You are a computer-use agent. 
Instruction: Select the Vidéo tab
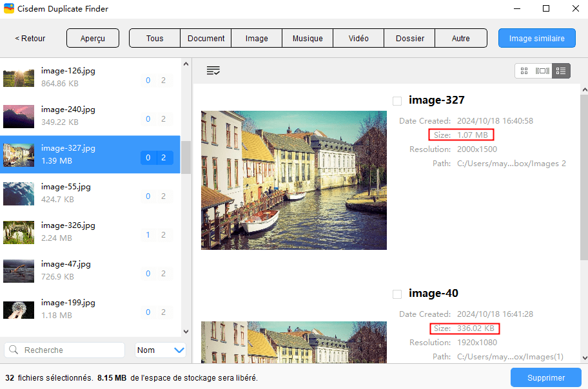pos(358,38)
